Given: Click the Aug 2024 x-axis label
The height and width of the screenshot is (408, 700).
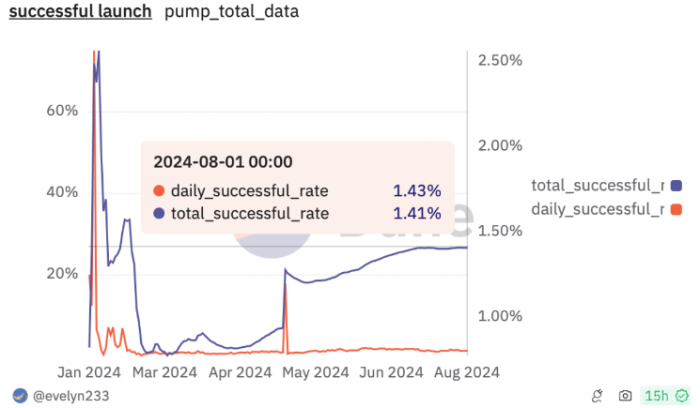Looking at the screenshot, I should 466,371.
